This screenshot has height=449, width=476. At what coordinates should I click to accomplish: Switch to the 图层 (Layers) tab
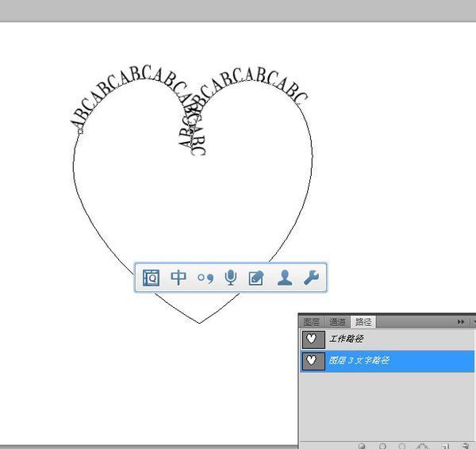[313, 321]
